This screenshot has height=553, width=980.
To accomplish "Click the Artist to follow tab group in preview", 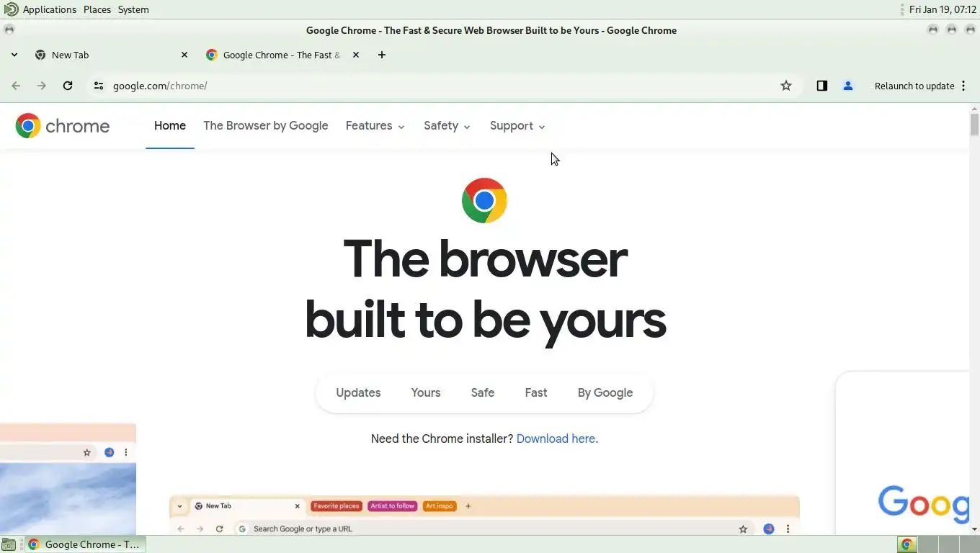I will [393, 506].
